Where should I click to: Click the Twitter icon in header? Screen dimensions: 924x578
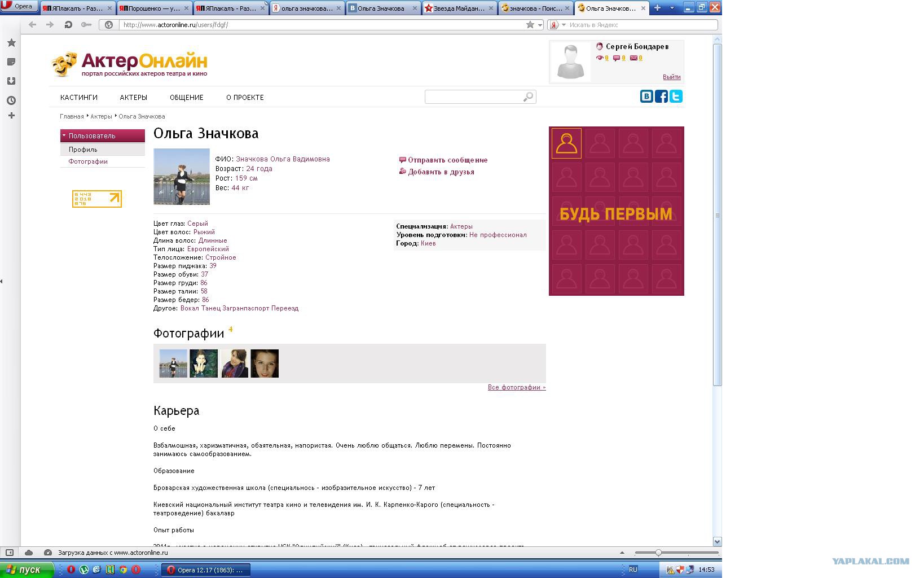(676, 97)
